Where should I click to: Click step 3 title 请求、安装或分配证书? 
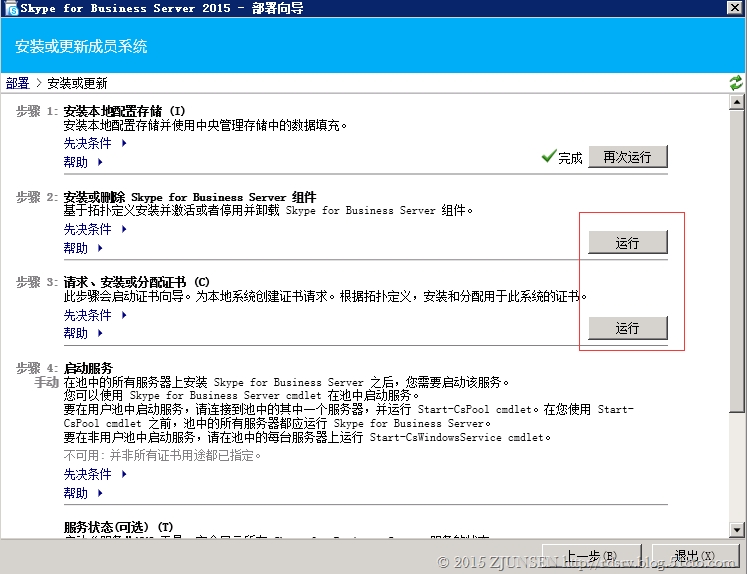point(137,282)
